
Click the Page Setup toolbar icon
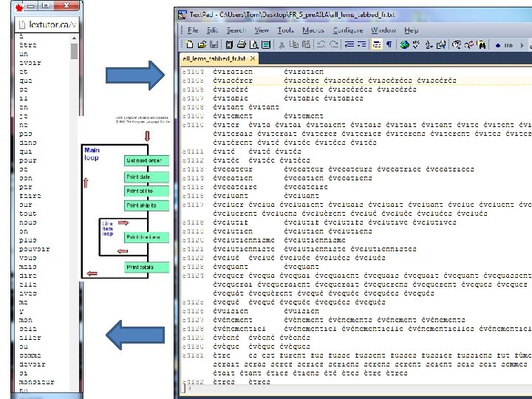tap(266, 44)
